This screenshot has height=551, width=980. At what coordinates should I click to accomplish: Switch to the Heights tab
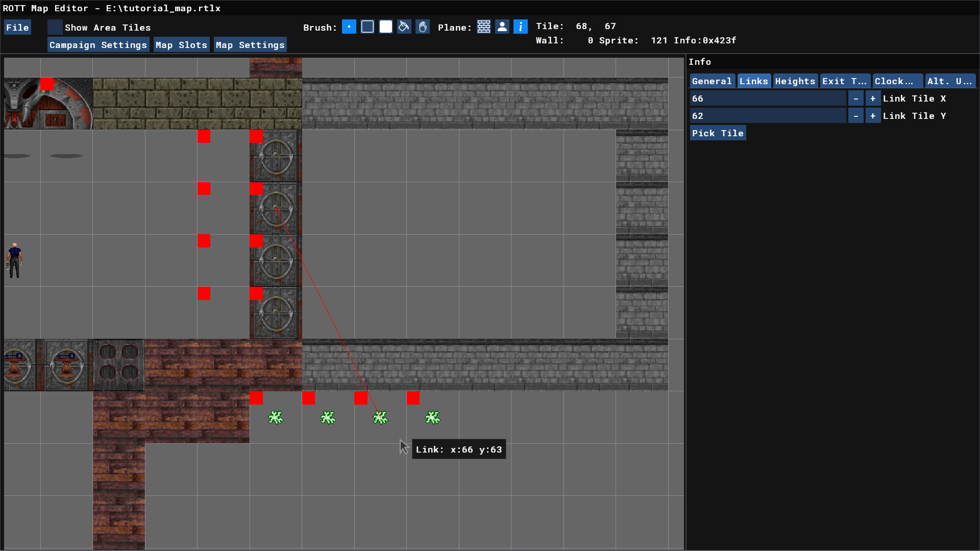(795, 81)
